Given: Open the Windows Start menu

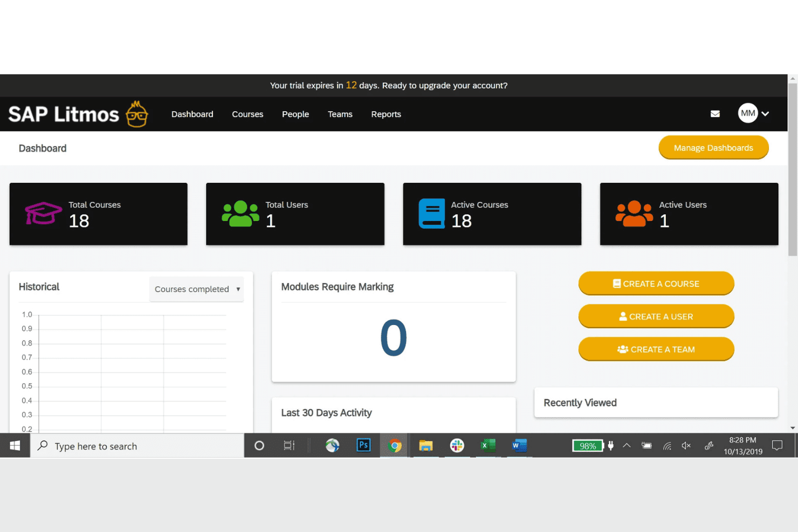Looking at the screenshot, I should (15, 446).
